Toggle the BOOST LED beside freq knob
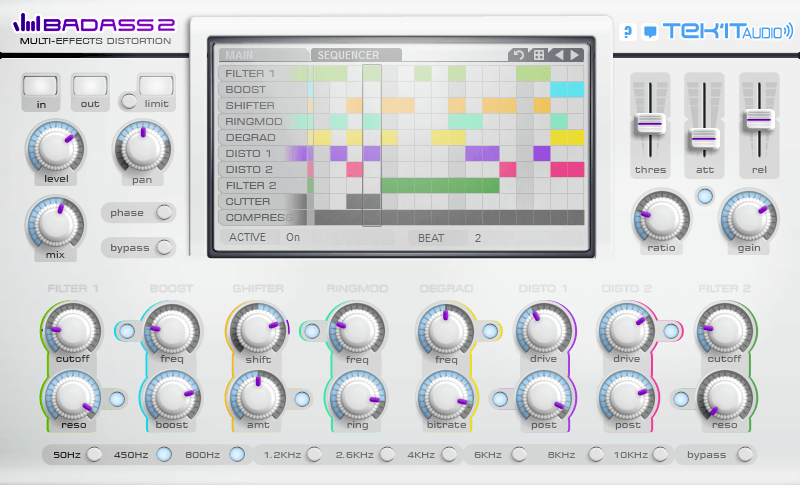800x485 pixels. pyautogui.click(x=127, y=331)
